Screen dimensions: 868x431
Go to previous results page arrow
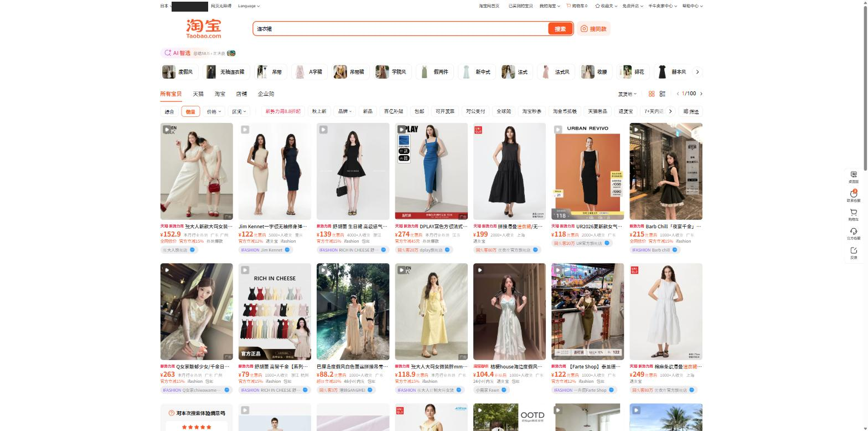click(678, 94)
